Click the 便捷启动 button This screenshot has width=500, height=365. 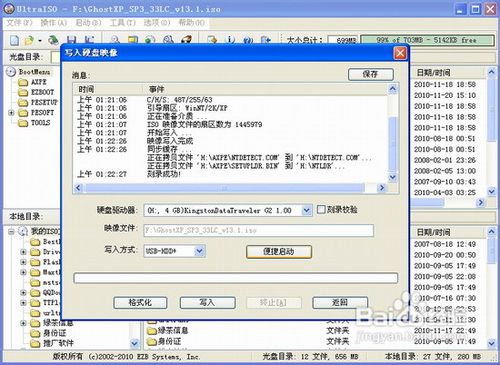coord(279,251)
